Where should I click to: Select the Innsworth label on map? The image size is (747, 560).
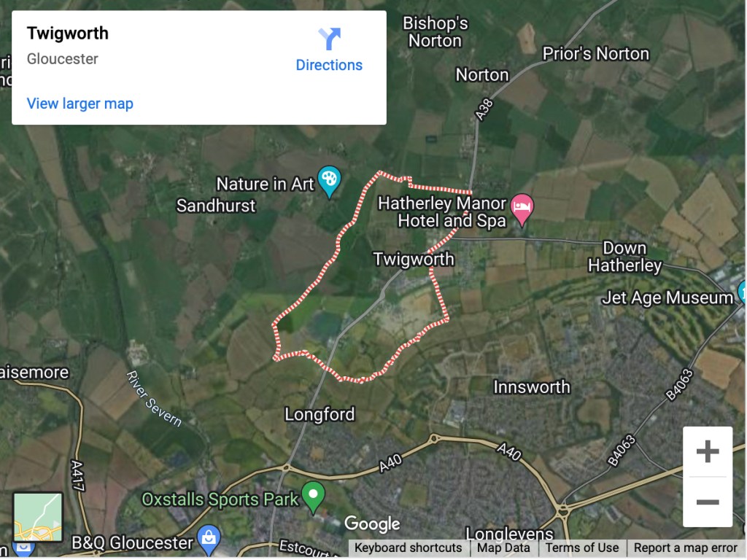tap(532, 386)
